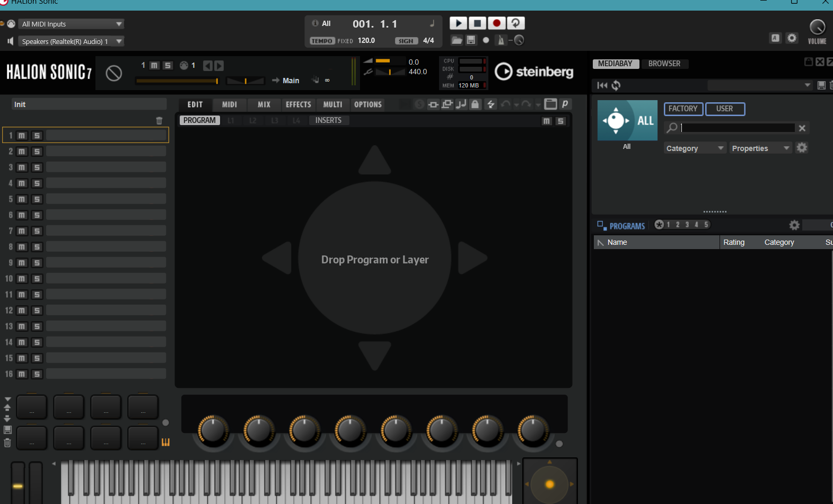Switch to the MIX page

coord(264,104)
